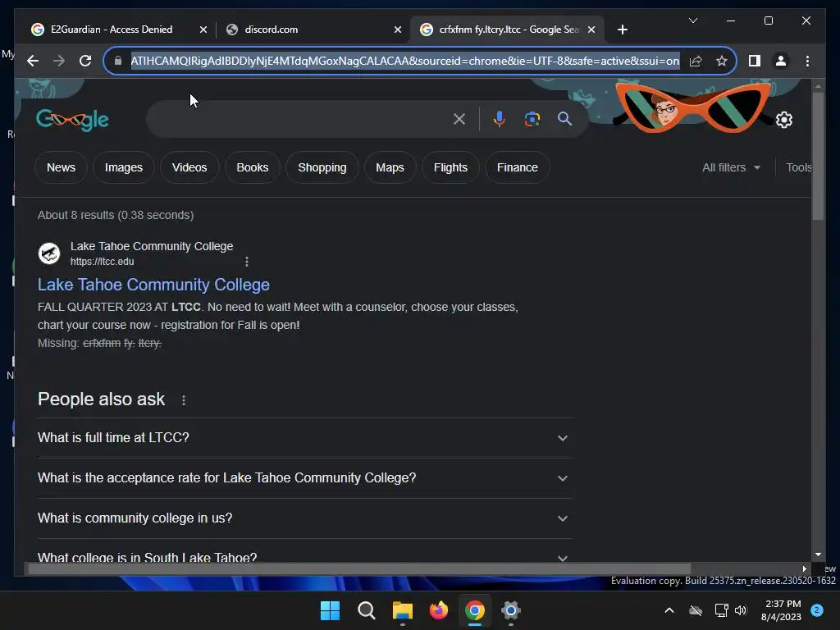Click the Chrome taskbar icon

[x=475, y=610]
